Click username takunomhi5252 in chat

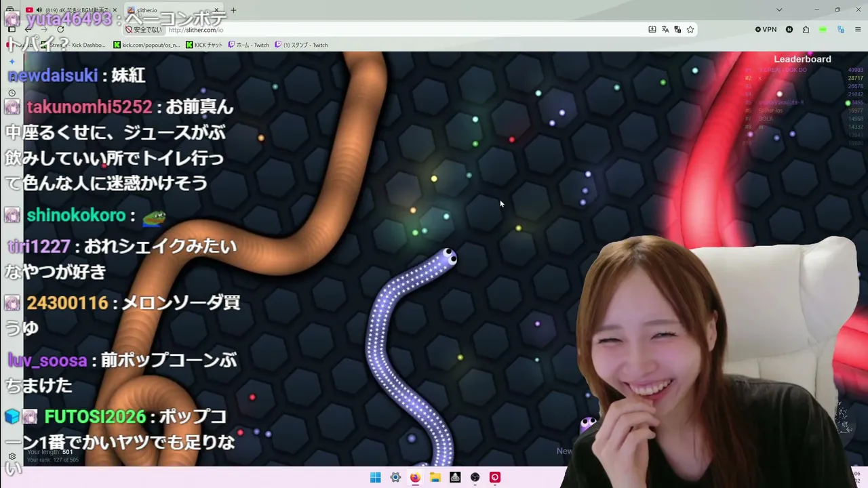(90, 107)
